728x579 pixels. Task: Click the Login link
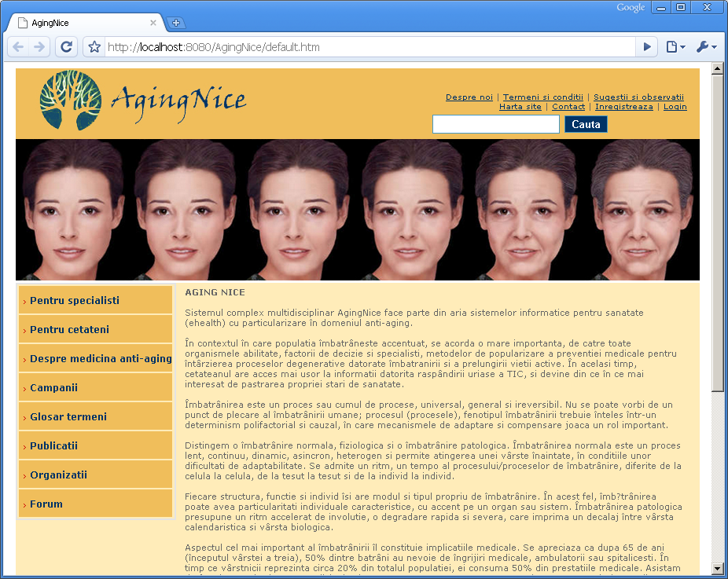click(675, 107)
